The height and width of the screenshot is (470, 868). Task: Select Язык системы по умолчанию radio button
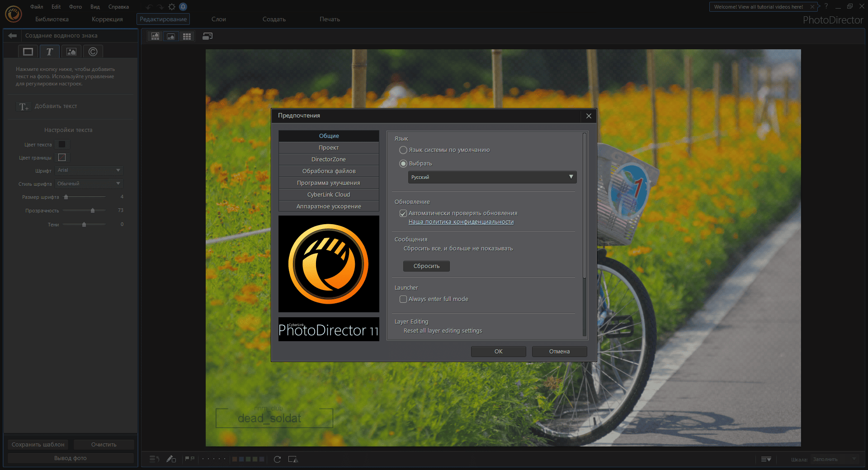pyautogui.click(x=403, y=150)
